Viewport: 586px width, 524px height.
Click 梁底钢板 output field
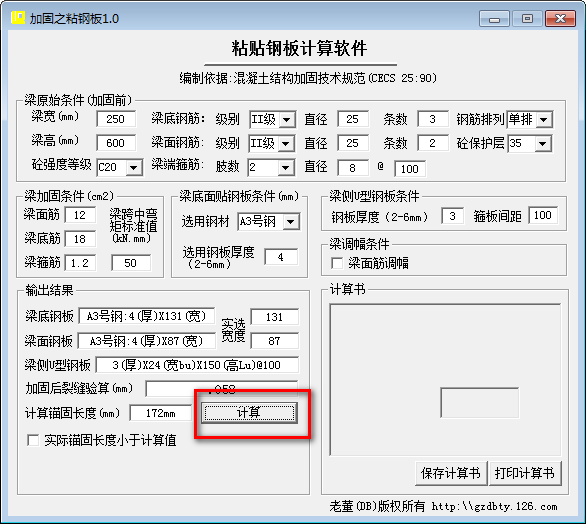(x=147, y=317)
